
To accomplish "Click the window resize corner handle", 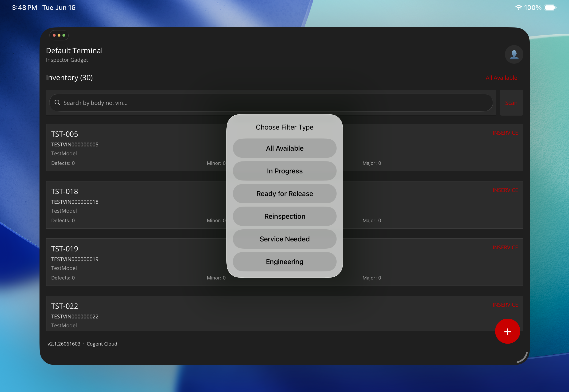I will point(522,357).
